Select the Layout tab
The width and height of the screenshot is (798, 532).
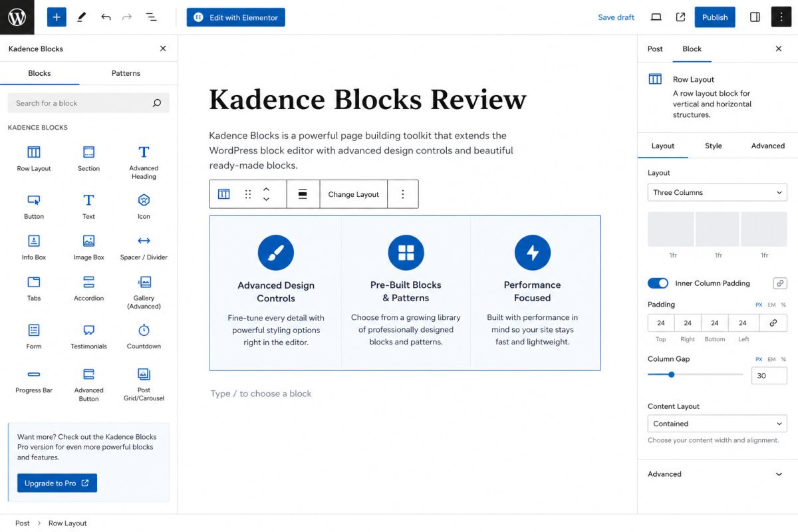[x=663, y=146]
